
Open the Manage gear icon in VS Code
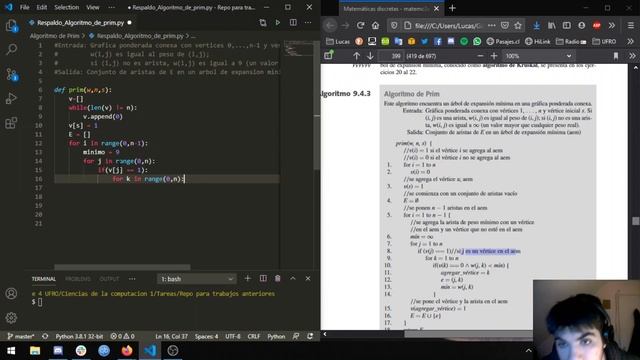11,318
